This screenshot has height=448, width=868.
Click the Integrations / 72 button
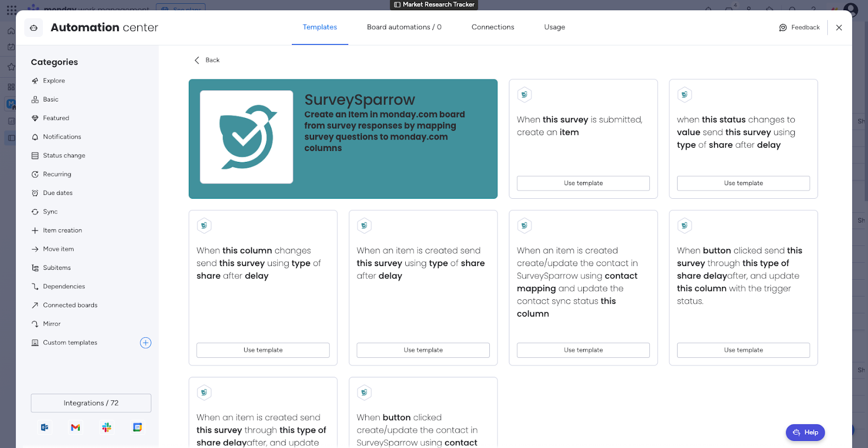tap(91, 403)
